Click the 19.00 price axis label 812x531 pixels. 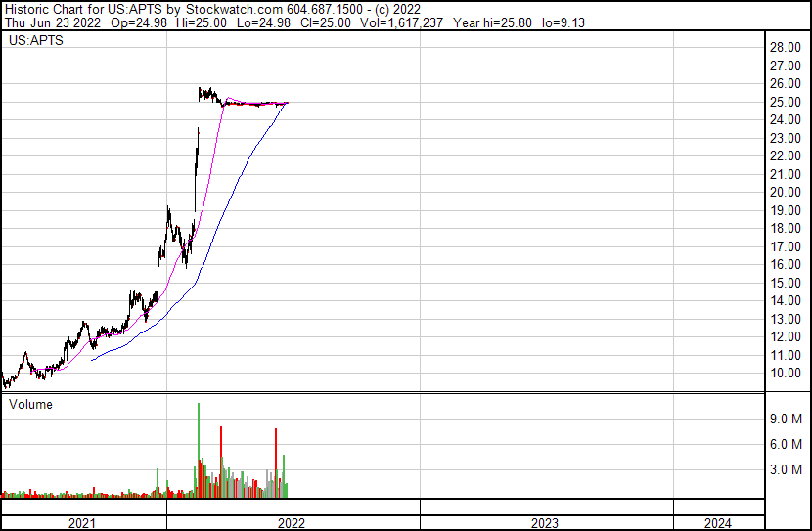pos(785,210)
